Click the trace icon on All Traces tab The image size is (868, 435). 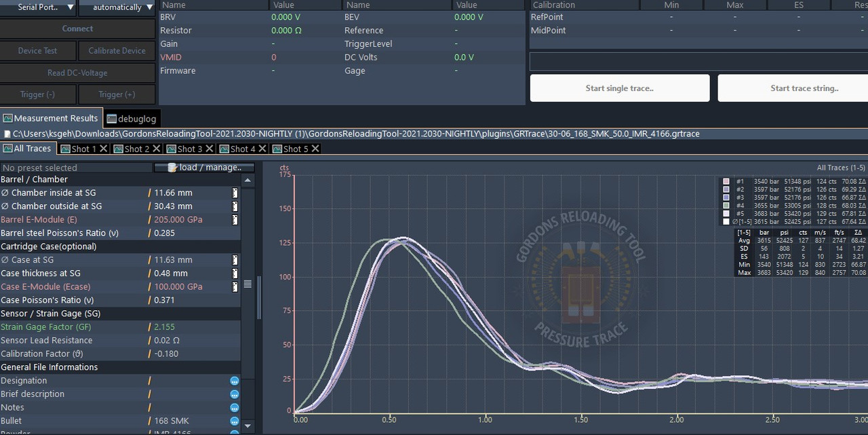pyautogui.click(x=7, y=149)
